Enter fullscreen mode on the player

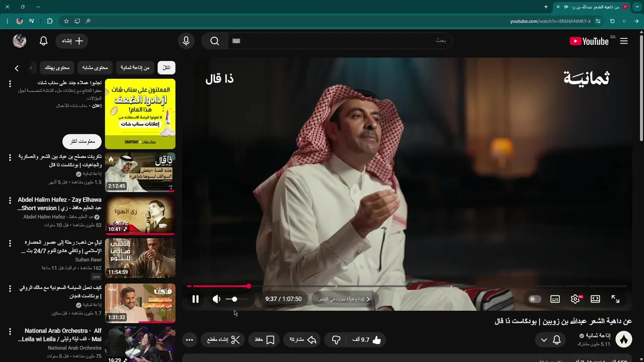click(615, 299)
